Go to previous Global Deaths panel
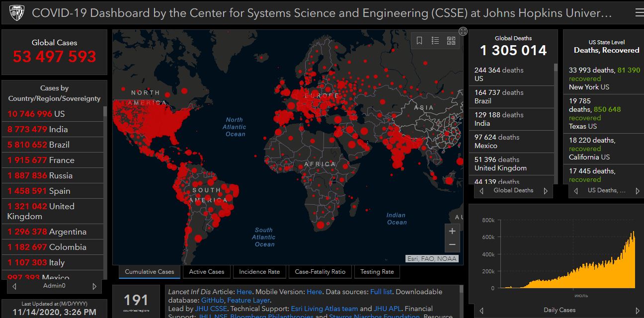644x318 pixels. (482, 191)
